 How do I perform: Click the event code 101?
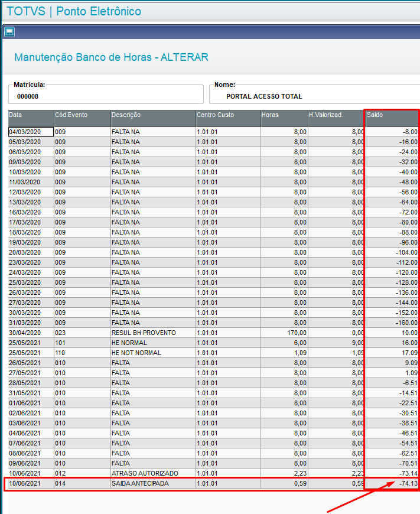pyautogui.click(x=60, y=343)
